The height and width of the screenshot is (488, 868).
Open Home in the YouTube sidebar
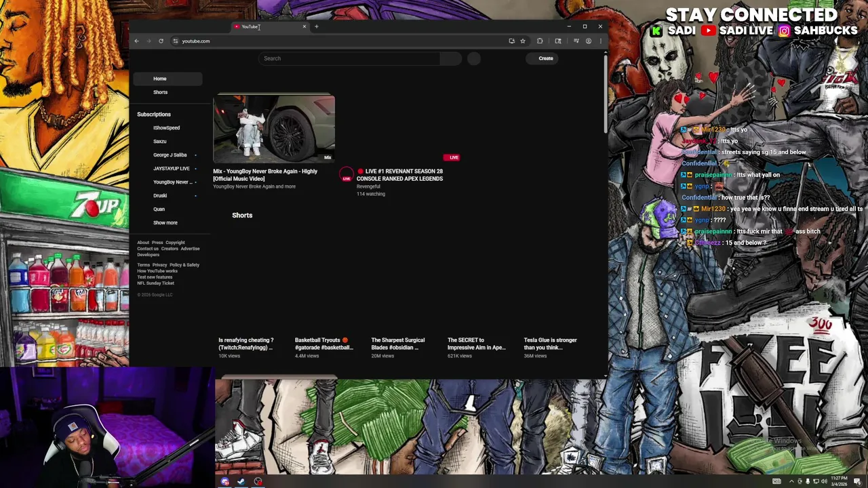167,79
